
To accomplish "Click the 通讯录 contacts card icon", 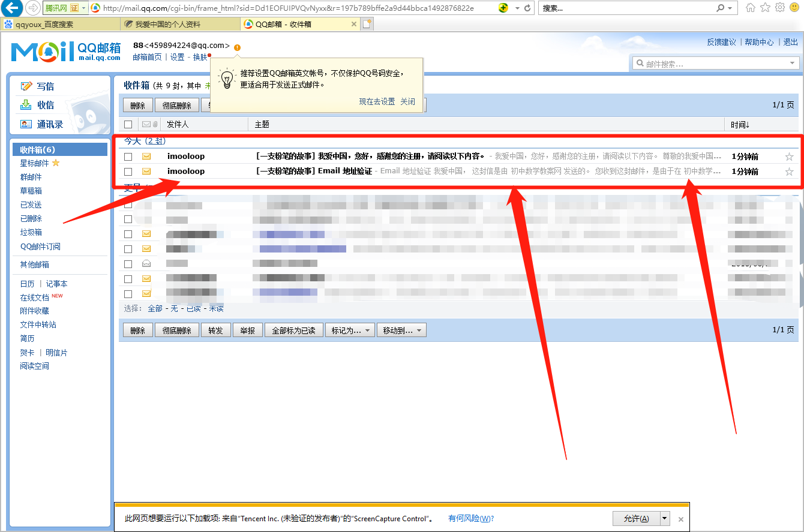I will 26,124.
